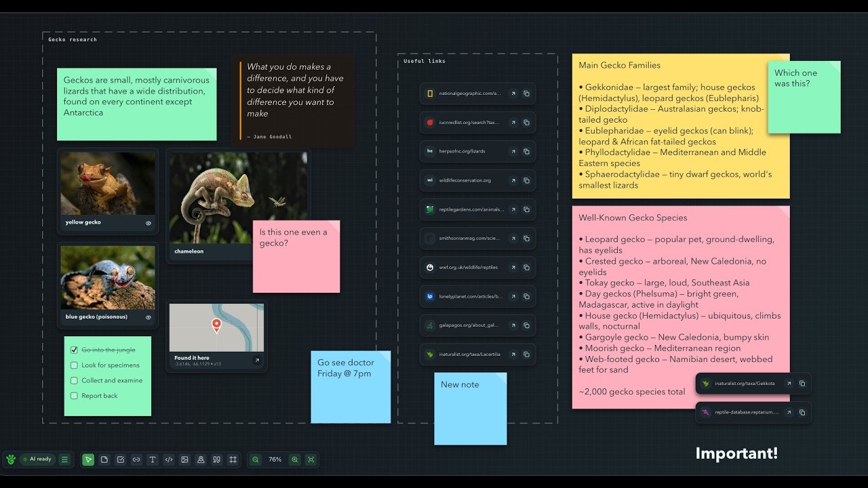Click the Jane Goodall quote card
This screenshot has height=488, width=868.
click(x=293, y=101)
